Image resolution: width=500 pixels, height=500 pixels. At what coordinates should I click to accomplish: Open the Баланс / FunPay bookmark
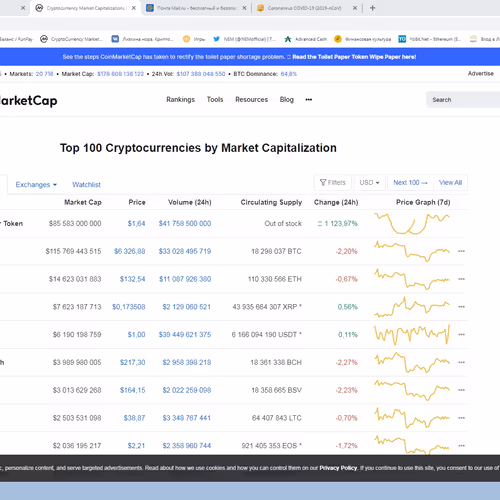(16, 39)
